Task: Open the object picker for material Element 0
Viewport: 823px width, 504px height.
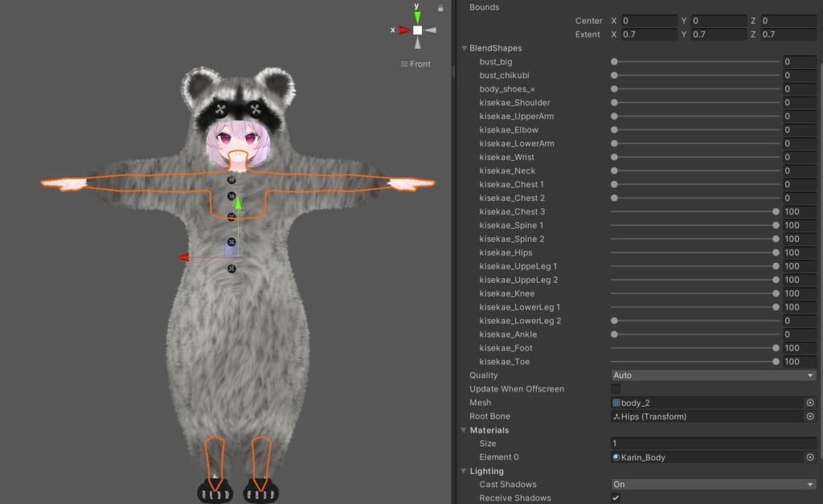Action: click(x=810, y=457)
